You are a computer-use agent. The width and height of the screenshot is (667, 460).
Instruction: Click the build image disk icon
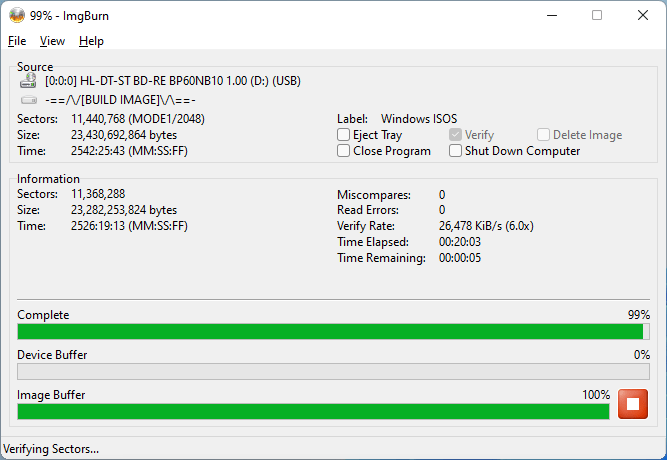tap(29, 100)
